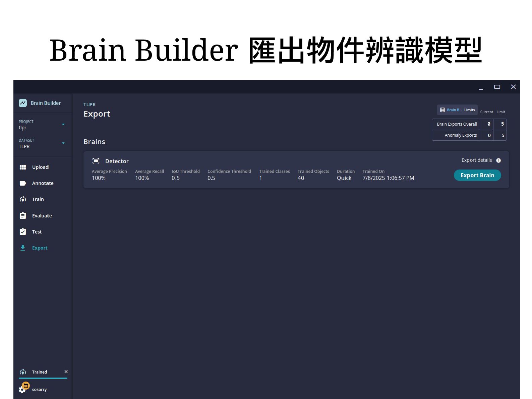Click the Brain Builder logo icon

point(23,103)
